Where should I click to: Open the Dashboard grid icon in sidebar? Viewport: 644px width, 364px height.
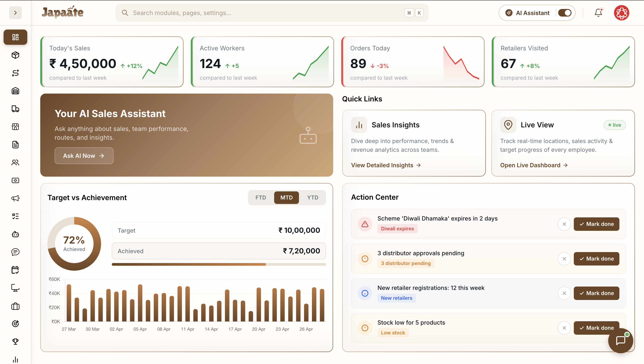(x=15, y=37)
